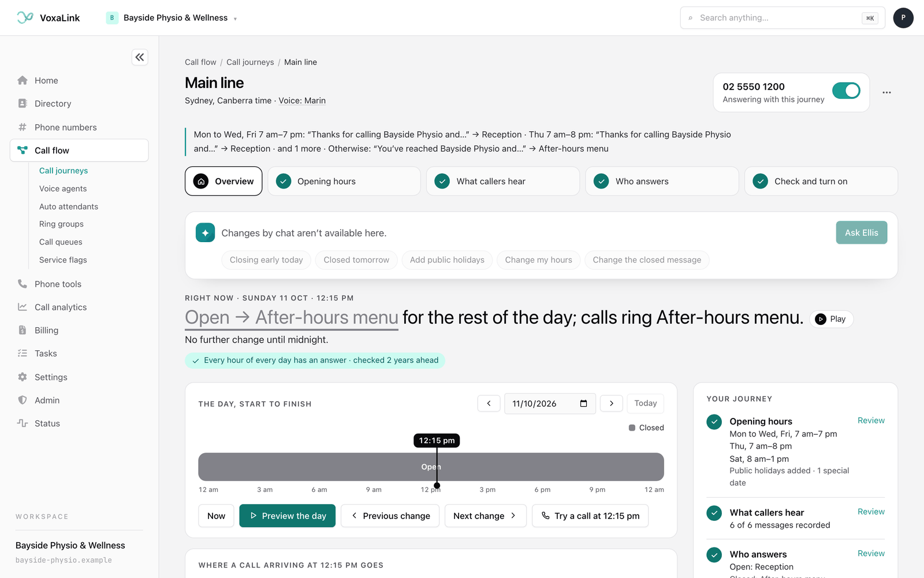Click the Ellis sparkle assistant icon
The image size is (924, 578).
click(205, 233)
